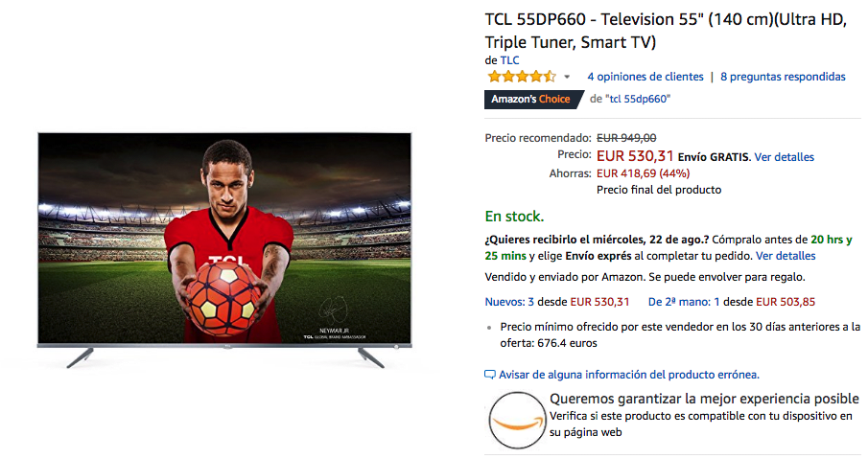Click the EUR 530,31 price
This screenshot has height=459, width=868.
[x=635, y=156]
